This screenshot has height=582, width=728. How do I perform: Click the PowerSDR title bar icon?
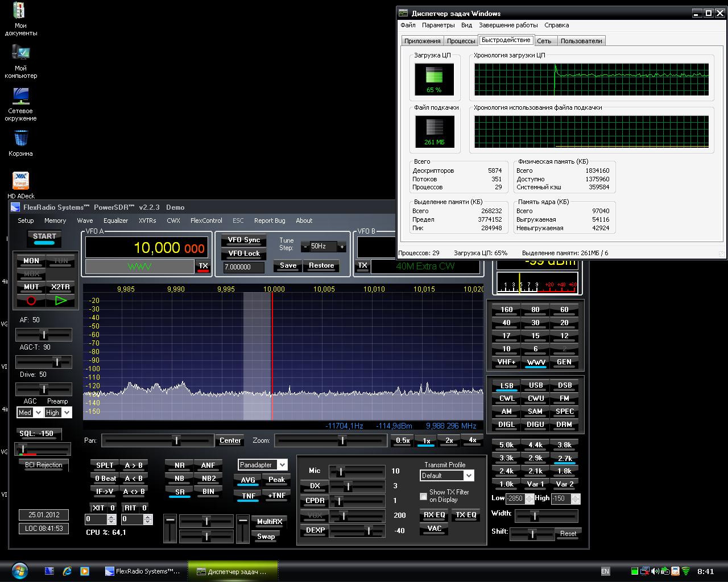tap(15, 207)
